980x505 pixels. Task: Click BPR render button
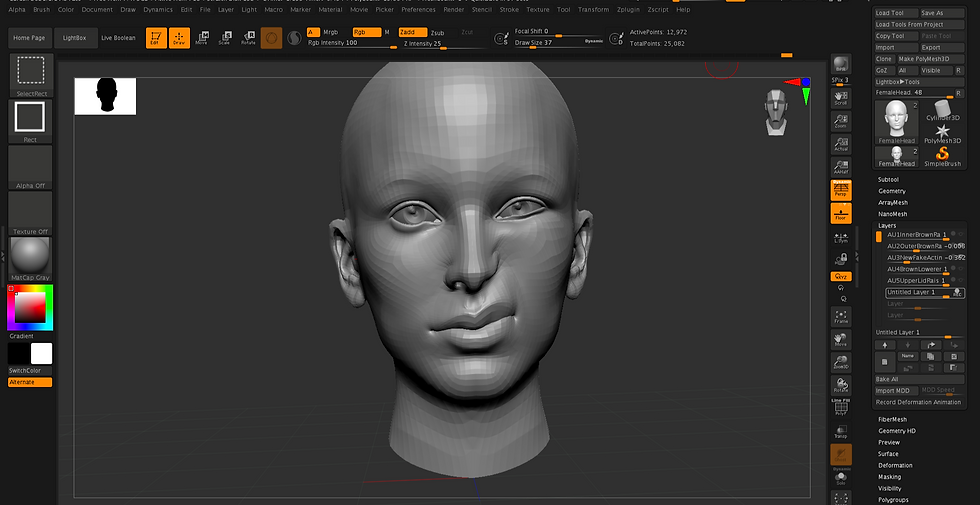pos(841,64)
